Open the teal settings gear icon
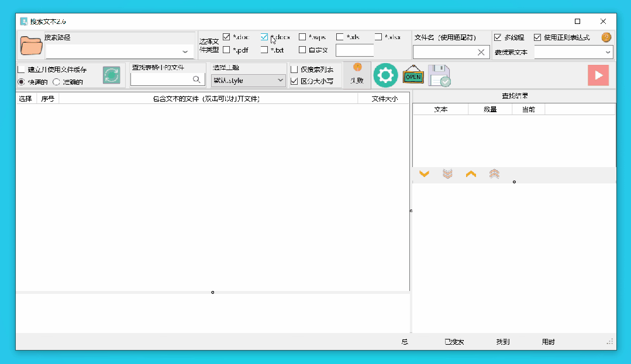Viewport: 631px width, 364px height. pyautogui.click(x=385, y=75)
